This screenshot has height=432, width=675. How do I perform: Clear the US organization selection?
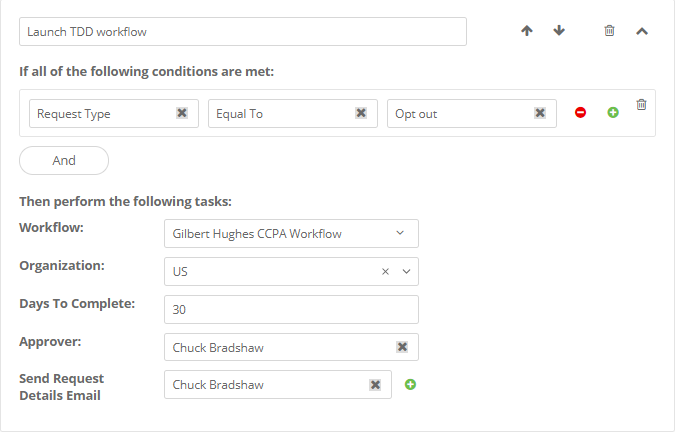[385, 271]
